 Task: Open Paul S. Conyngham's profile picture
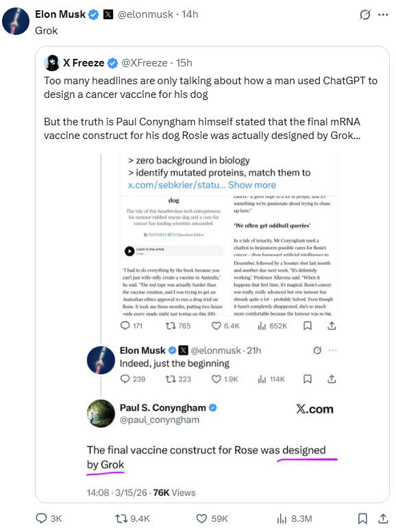pos(101,414)
